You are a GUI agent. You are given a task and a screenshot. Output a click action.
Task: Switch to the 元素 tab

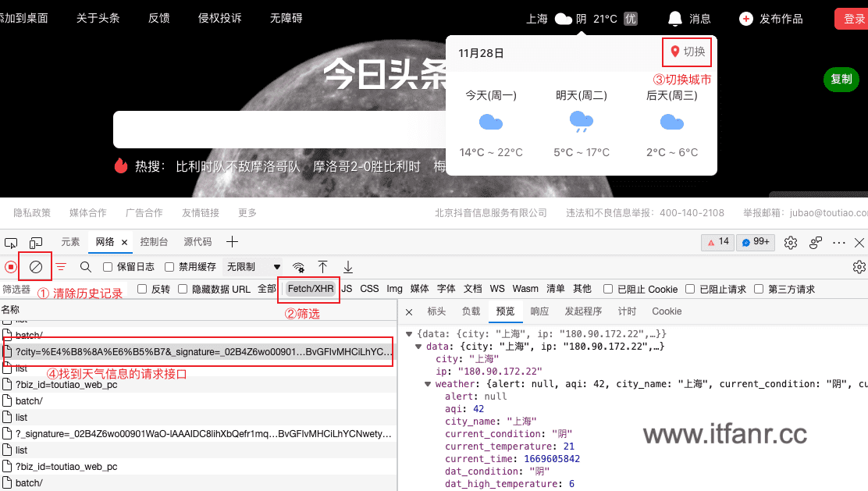pos(70,242)
